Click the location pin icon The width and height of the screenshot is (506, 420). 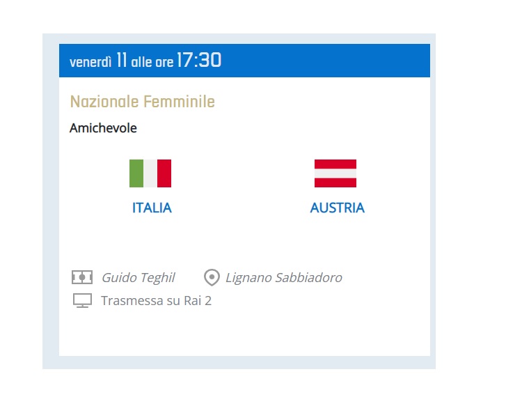pos(212,277)
